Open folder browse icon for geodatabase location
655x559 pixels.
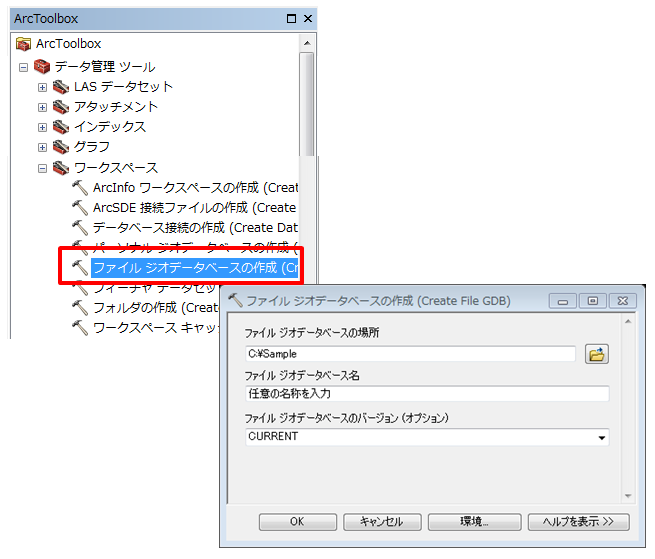point(597,354)
